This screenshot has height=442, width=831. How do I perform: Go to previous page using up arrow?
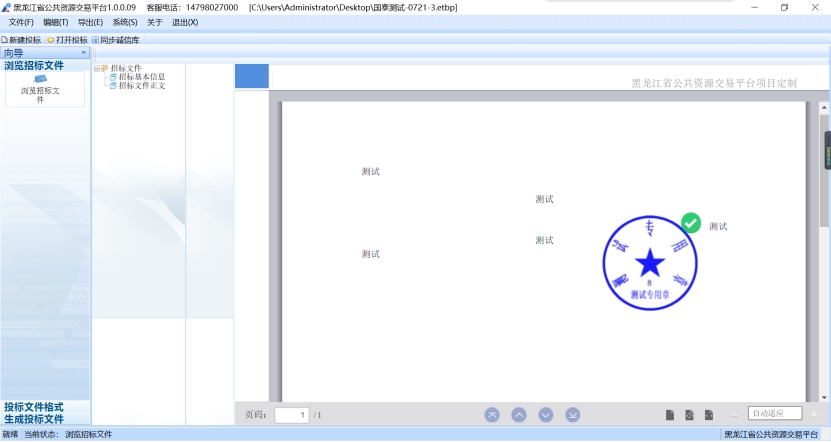pos(519,414)
